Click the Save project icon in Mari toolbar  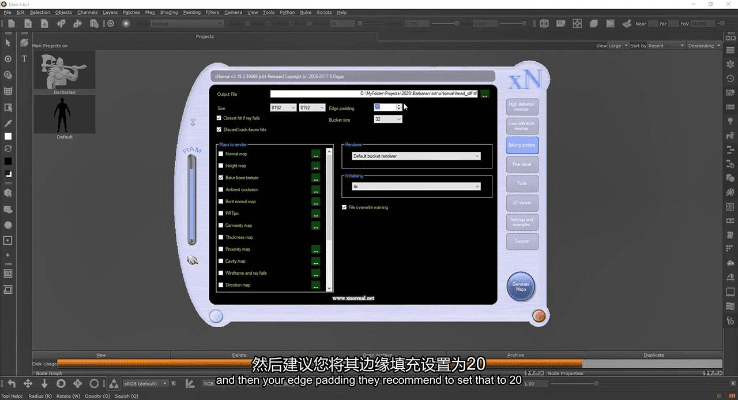(x=44, y=24)
